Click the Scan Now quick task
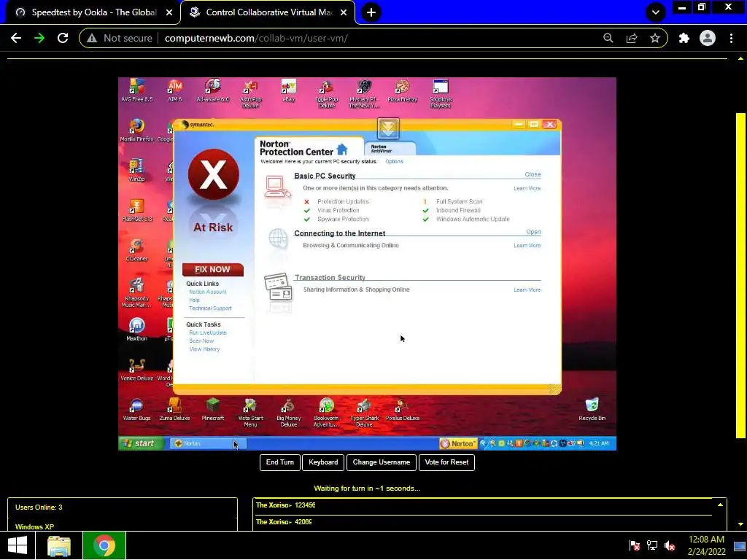The width and height of the screenshot is (747, 560). pyautogui.click(x=201, y=341)
